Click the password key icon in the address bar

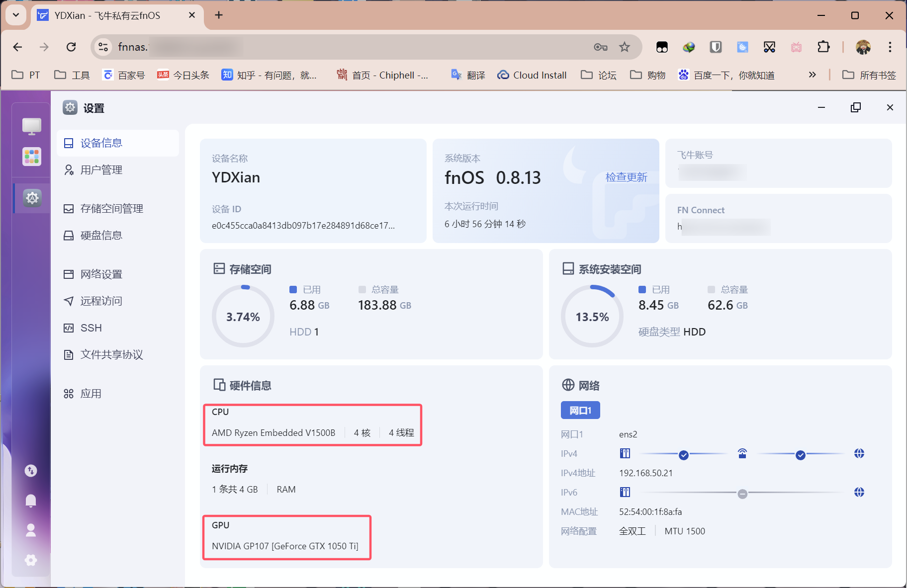(600, 47)
